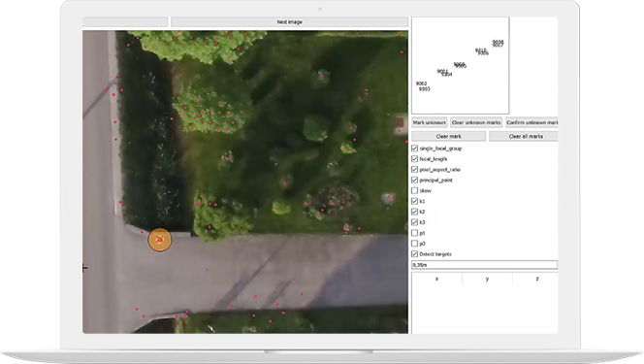Click the Mark unknown button

click(430, 122)
